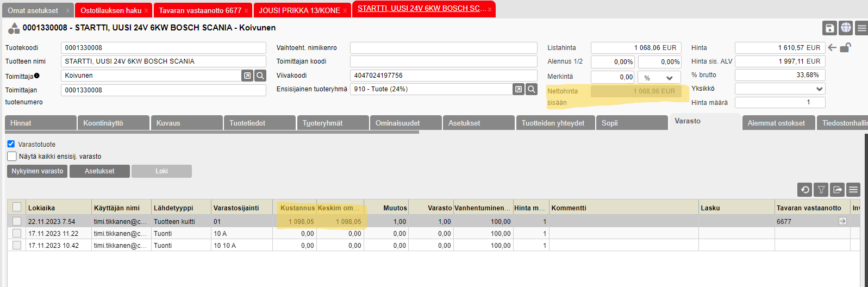Image resolution: width=868 pixels, height=287 pixels.
Task: Tick the checkbox for 22.11.2023 7.54 row
Action: pos(17,221)
